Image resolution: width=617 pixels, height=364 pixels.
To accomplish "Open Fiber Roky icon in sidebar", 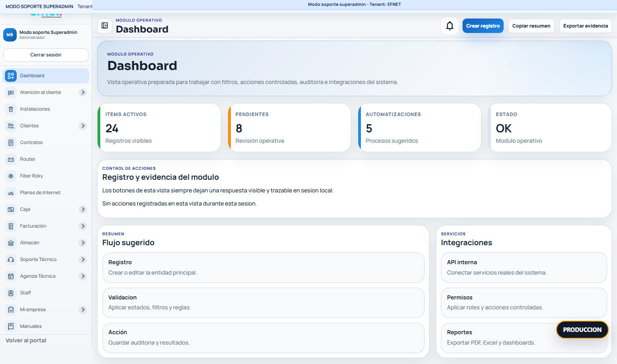I will pos(11,176).
